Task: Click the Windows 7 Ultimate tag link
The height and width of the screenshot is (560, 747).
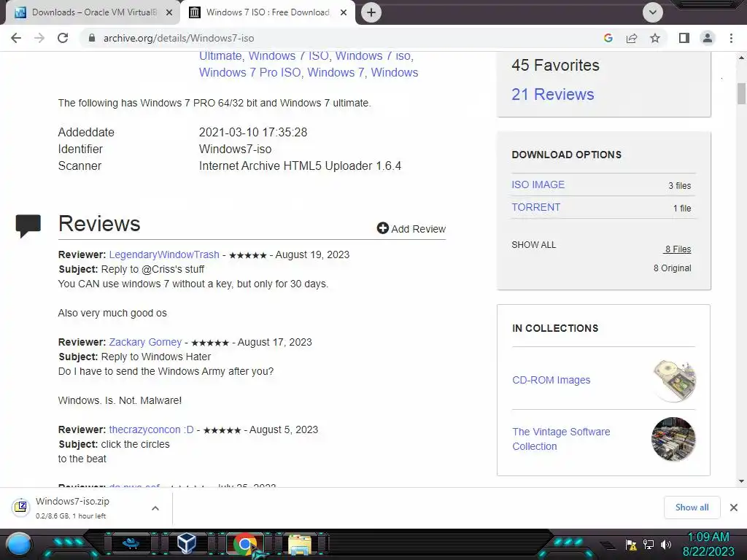Action: click(220, 56)
